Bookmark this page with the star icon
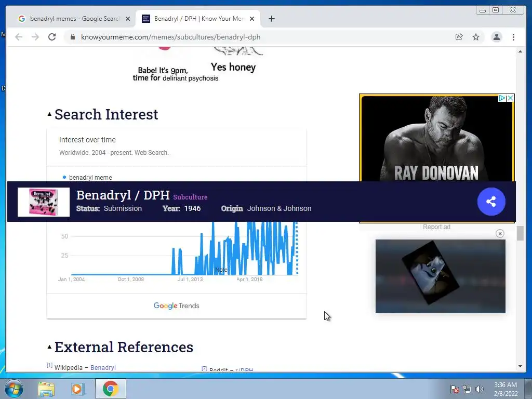 [476, 37]
